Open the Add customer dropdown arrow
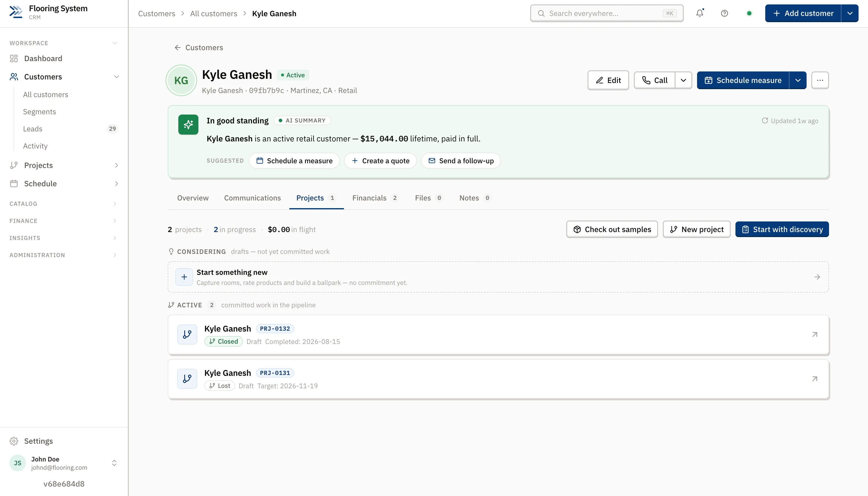 pos(850,13)
